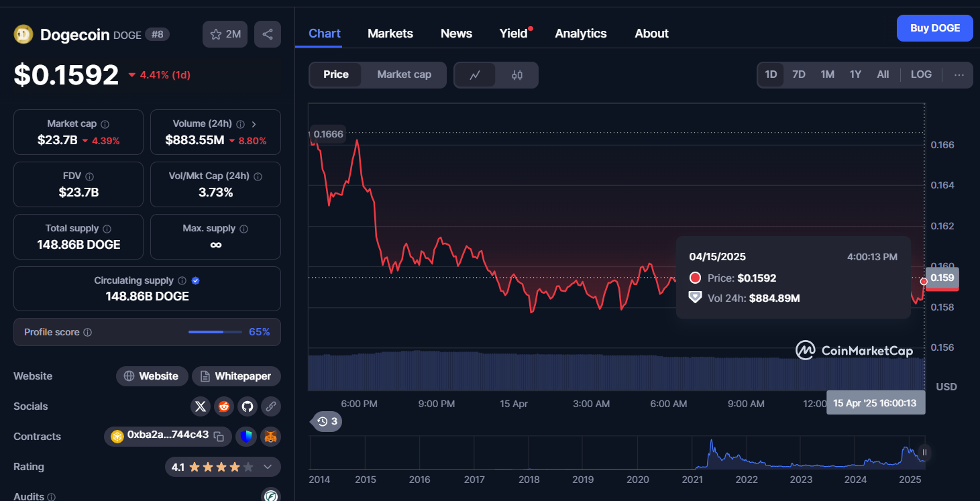Select the candlestick chart type icon
Viewport: 980px width, 501px height.
517,75
